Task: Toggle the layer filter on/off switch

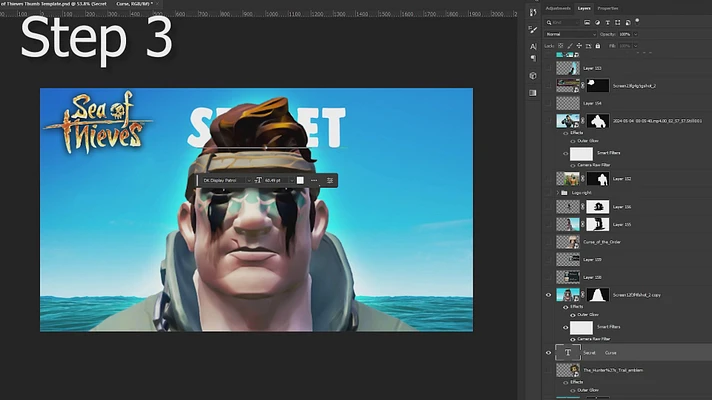Action: coord(637,21)
